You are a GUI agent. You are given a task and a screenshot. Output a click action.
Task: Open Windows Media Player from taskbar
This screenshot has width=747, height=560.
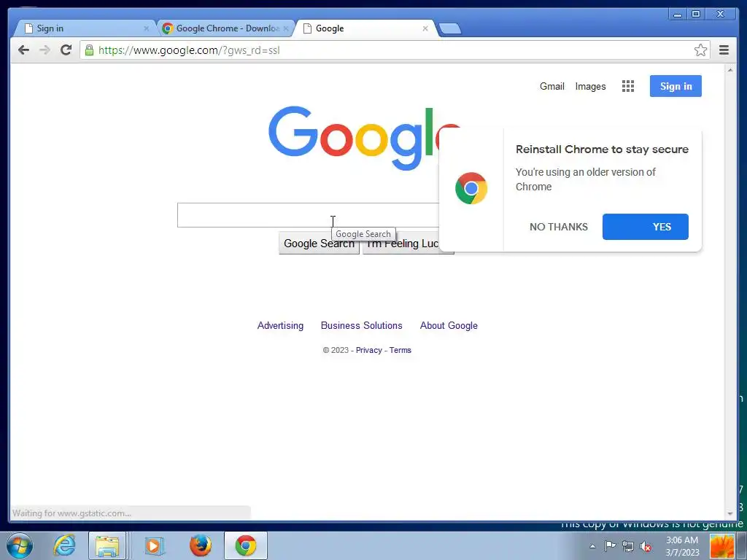(x=154, y=545)
